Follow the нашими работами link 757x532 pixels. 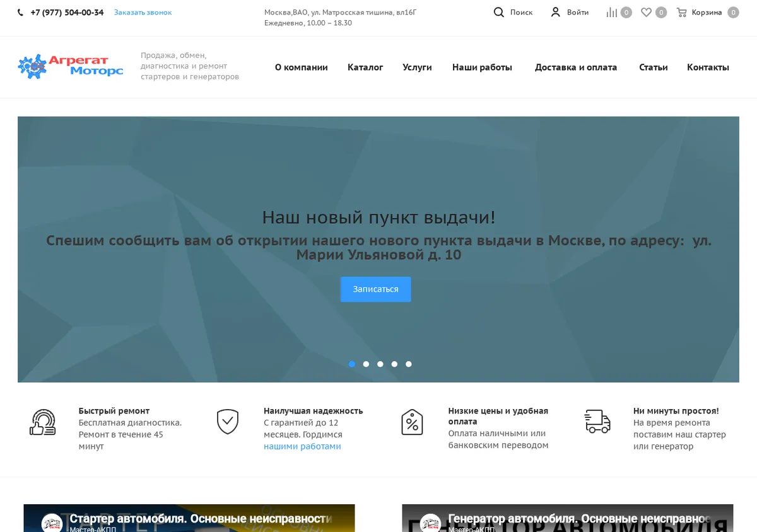(302, 446)
